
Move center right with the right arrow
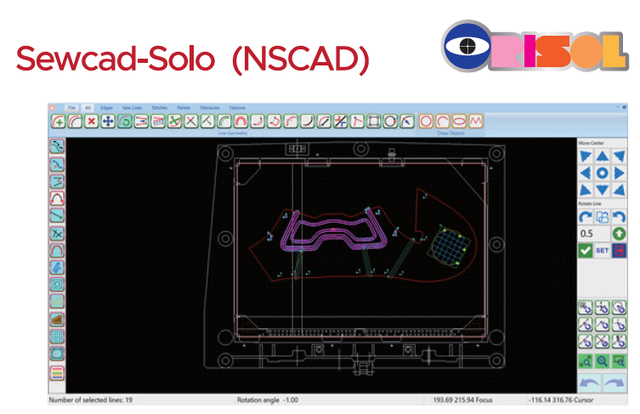pyautogui.click(x=619, y=173)
